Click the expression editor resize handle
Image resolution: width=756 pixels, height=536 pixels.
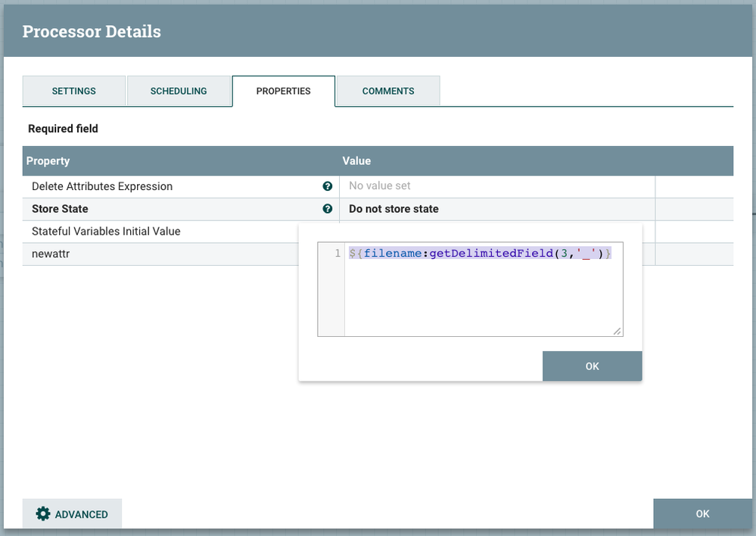click(x=618, y=331)
